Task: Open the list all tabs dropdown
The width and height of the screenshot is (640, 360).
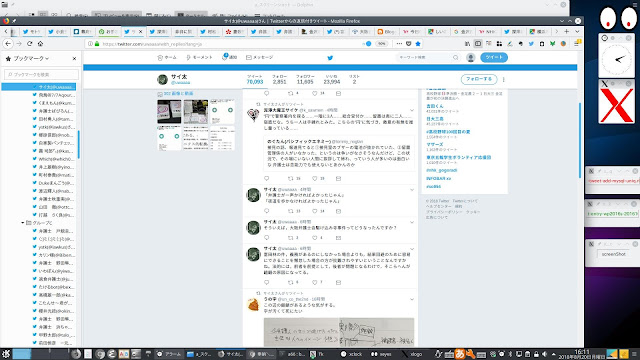Action: (577, 31)
